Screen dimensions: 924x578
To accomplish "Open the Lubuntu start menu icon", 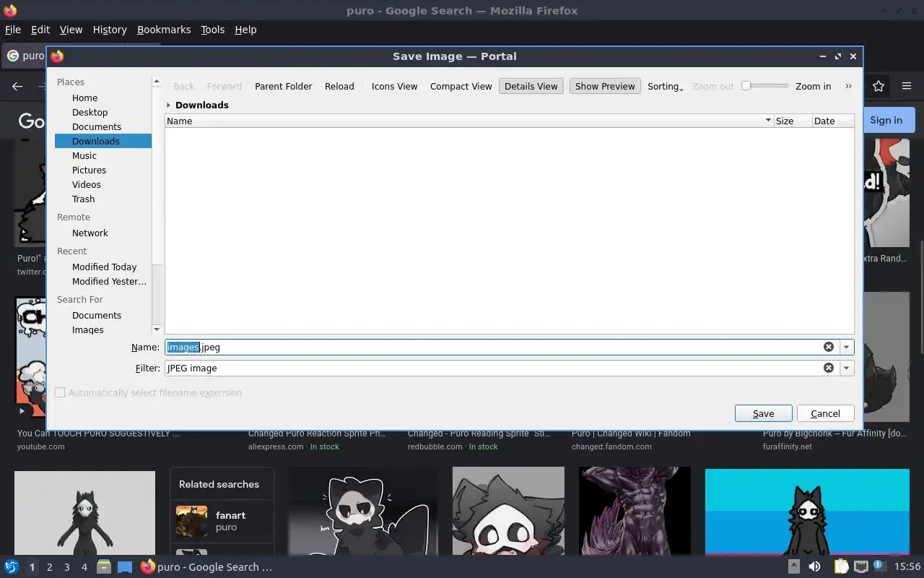I will [x=12, y=566].
